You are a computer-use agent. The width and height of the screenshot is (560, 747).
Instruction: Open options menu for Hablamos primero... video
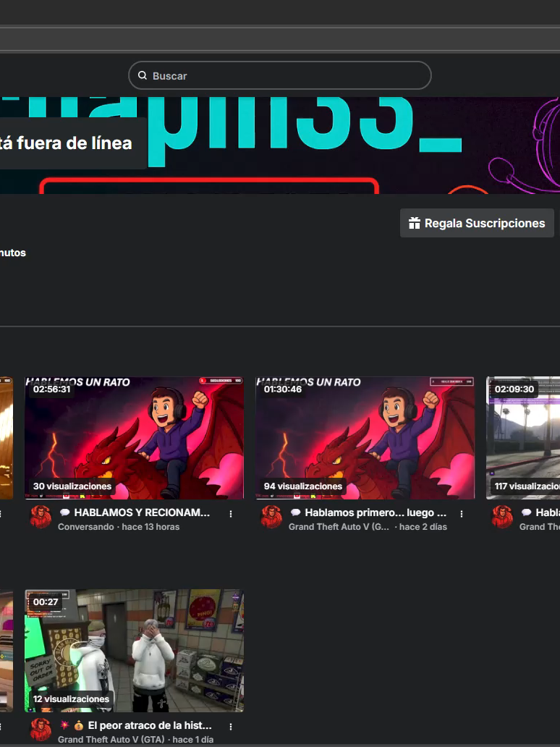(462, 514)
